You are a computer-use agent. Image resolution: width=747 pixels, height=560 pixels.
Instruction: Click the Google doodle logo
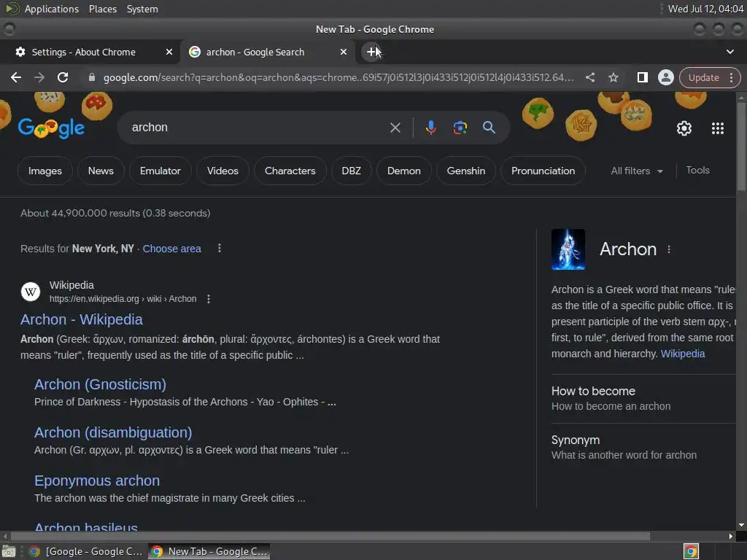pos(51,128)
